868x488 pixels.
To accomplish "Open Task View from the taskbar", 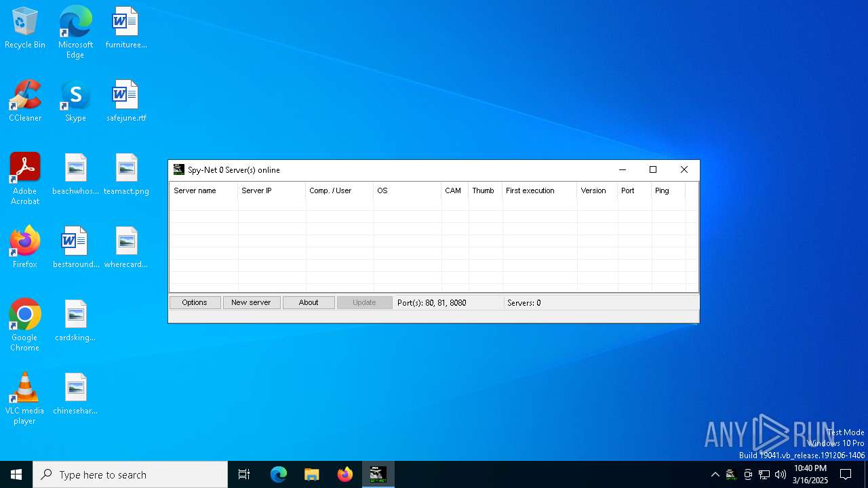I will coord(244,474).
